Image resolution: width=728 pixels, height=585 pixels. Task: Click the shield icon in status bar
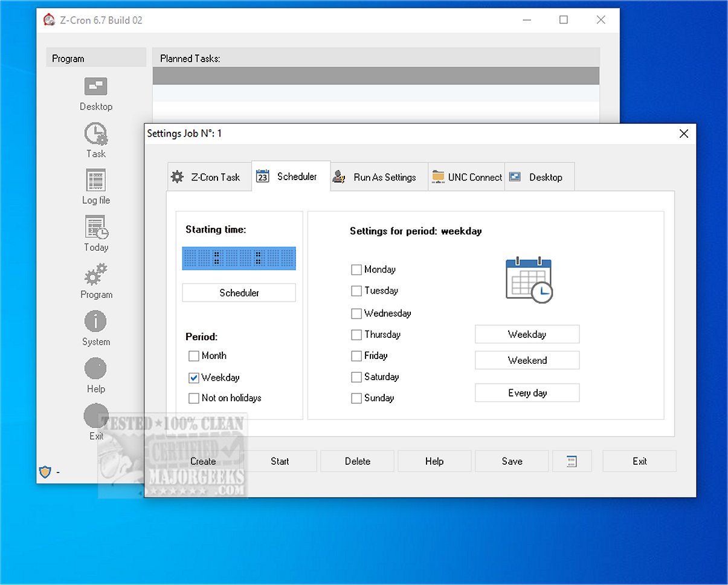pos(45,472)
